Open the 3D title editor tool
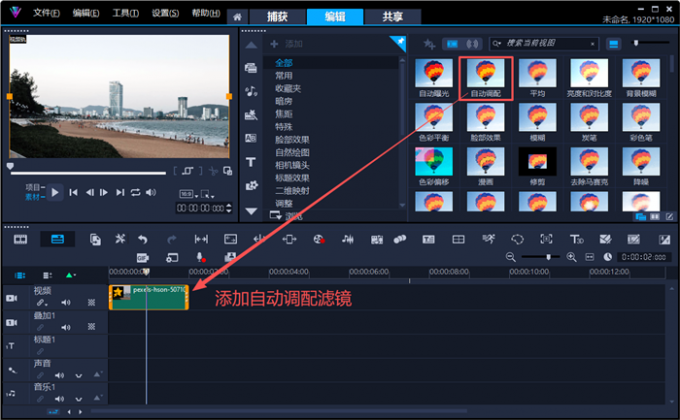This screenshot has height=420, width=680. (x=576, y=239)
